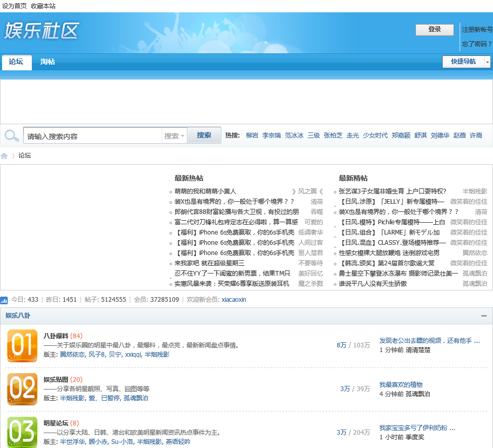The width and height of the screenshot is (493, 448).
Task: Click poster 清清楚楚 under 八卦爆料
Action: 418,350
